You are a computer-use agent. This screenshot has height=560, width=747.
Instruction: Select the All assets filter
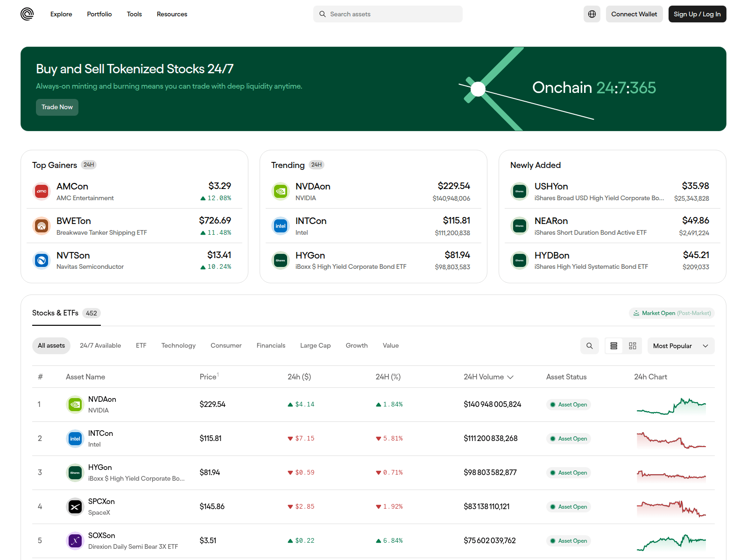point(51,346)
